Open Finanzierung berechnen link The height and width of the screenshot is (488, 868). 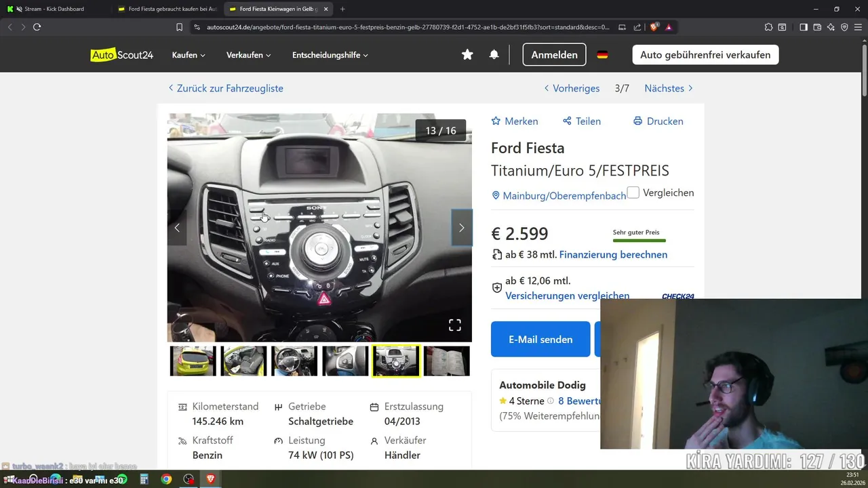613,255
